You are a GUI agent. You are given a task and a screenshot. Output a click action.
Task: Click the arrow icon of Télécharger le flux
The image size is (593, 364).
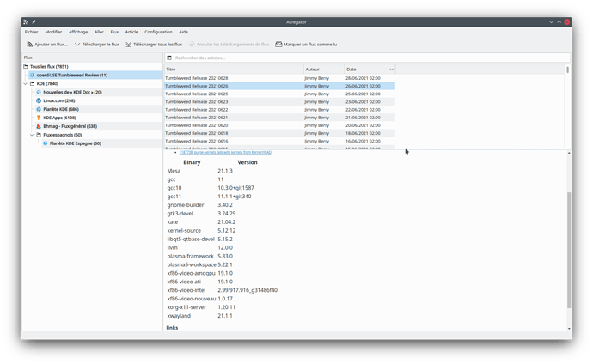click(x=77, y=45)
